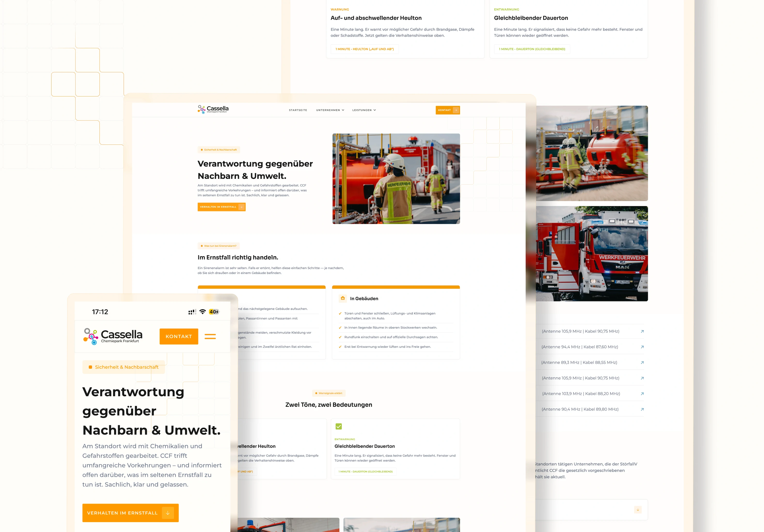Open arrow link for Antenne 89,3 MHz row
Screen dimensions: 764x532
click(642, 363)
